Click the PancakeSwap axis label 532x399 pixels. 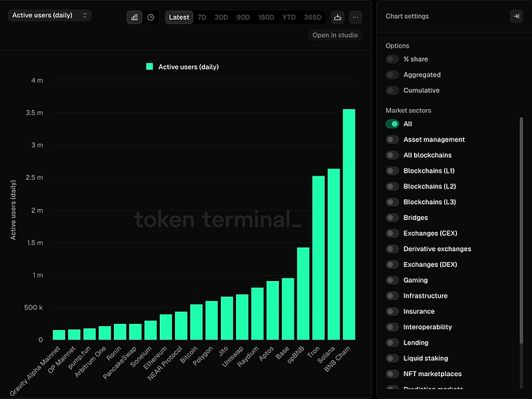[x=120, y=363]
